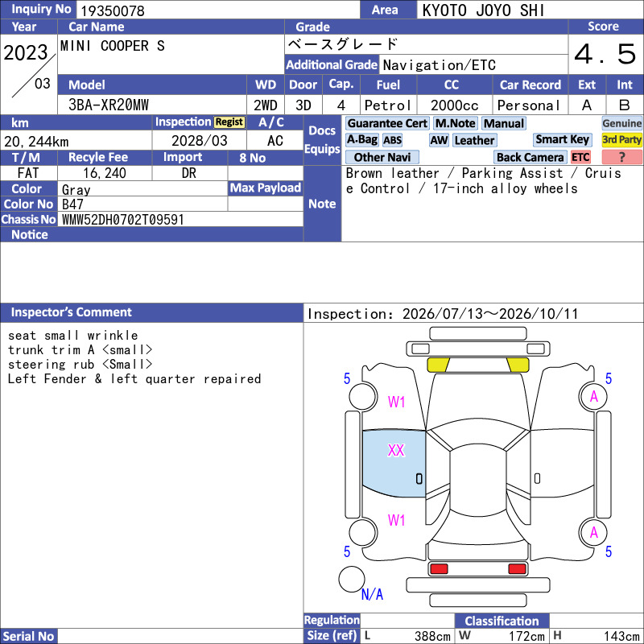Click model code 3BA-XR20MW
Image resolution: width=644 pixels, height=644 pixels.
pos(109,105)
